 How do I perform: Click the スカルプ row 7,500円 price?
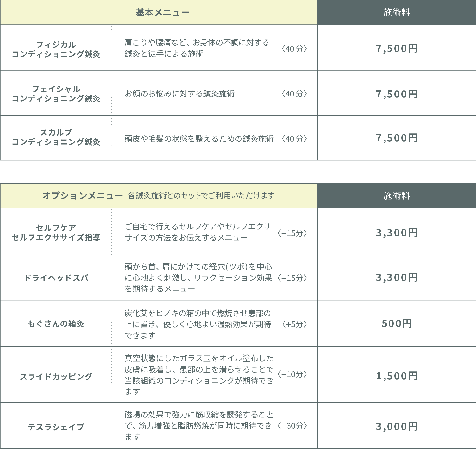point(396,138)
